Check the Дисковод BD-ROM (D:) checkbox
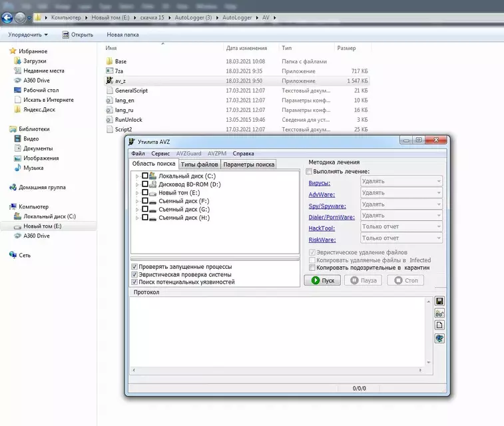 [145, 184]
